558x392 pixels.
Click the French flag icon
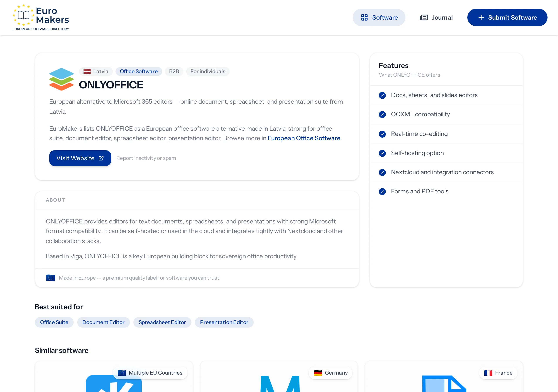488,373
